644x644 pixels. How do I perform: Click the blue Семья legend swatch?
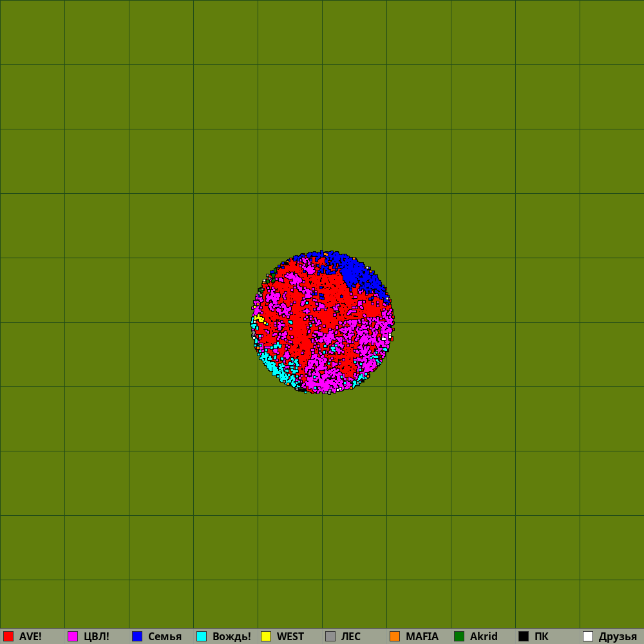pos(137,636)
